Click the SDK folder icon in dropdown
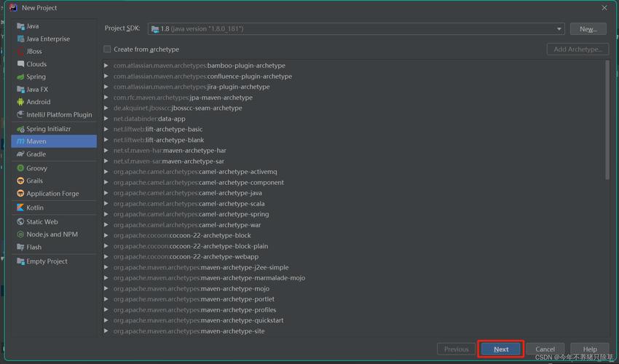Screen dimensions: 619x364 coord(155,29)
